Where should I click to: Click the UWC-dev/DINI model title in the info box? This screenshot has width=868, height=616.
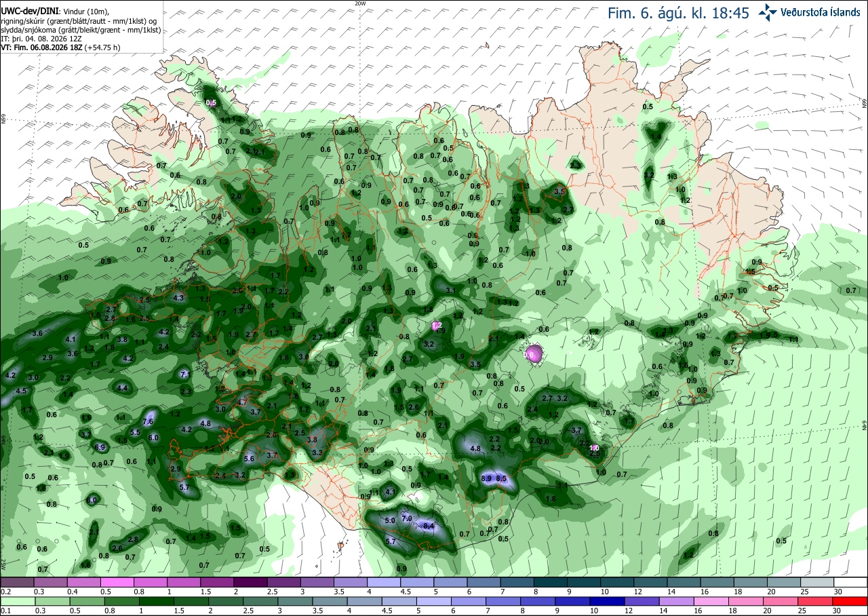[x=29, y=12]
